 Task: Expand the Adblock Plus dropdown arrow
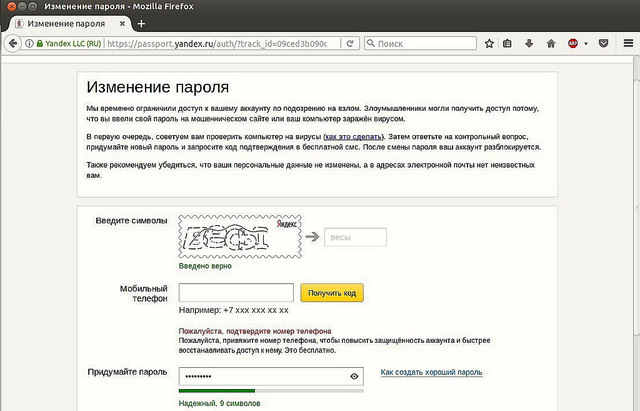point(586,44)
